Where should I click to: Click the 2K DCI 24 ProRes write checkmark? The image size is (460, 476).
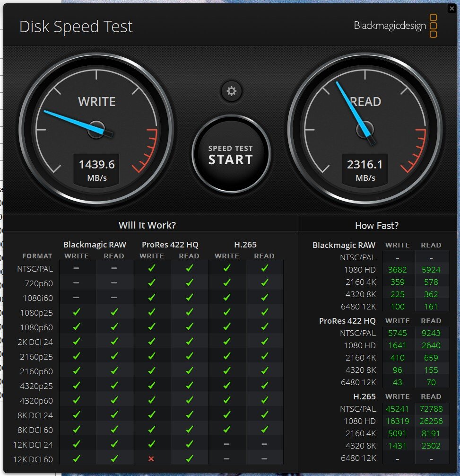point(152,341)
